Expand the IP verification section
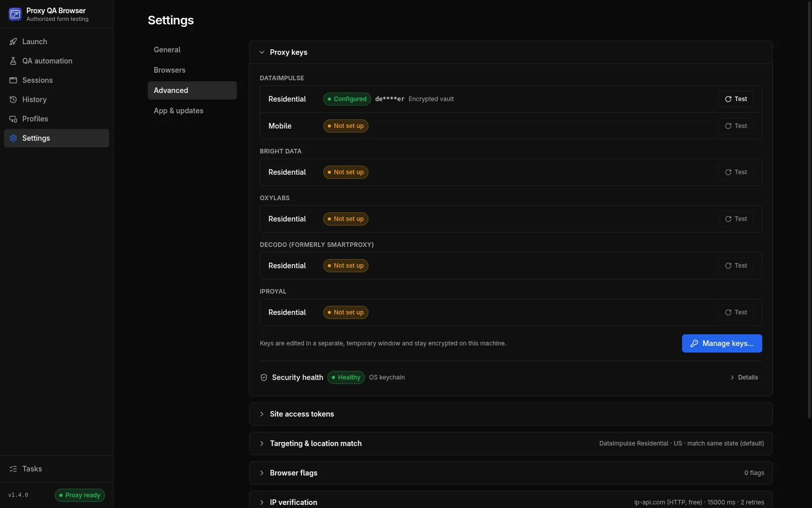 click(x=511, y=500)
